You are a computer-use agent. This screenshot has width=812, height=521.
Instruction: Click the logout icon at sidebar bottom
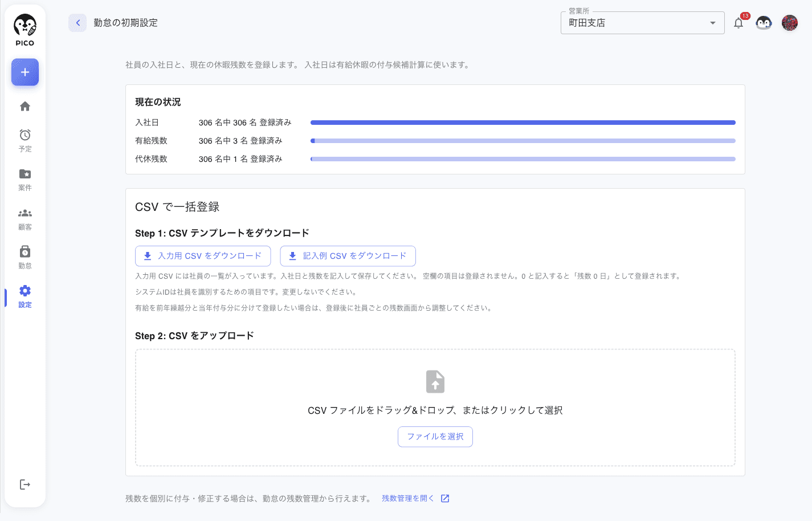point(25,485)
